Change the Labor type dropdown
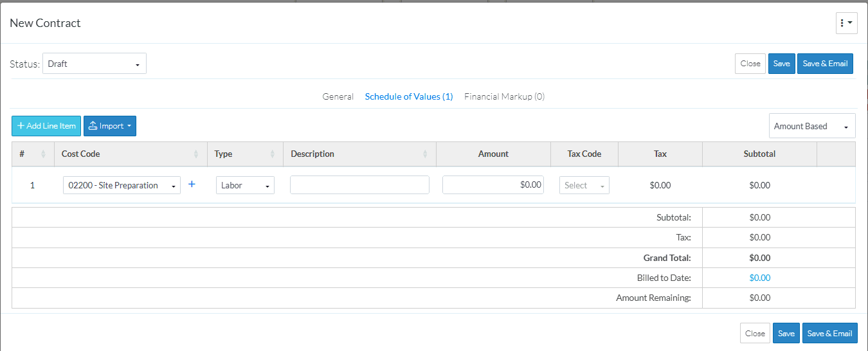The image size is (868, 351). 245,185
